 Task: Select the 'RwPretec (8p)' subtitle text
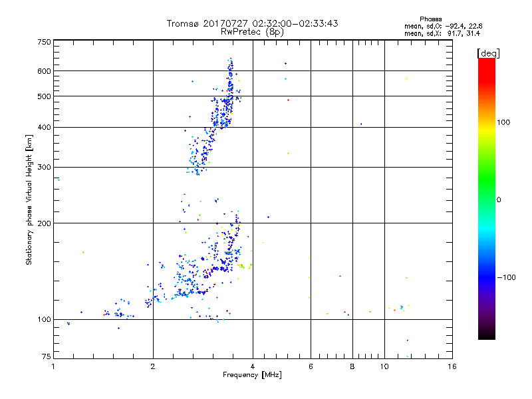click(252, 32)
